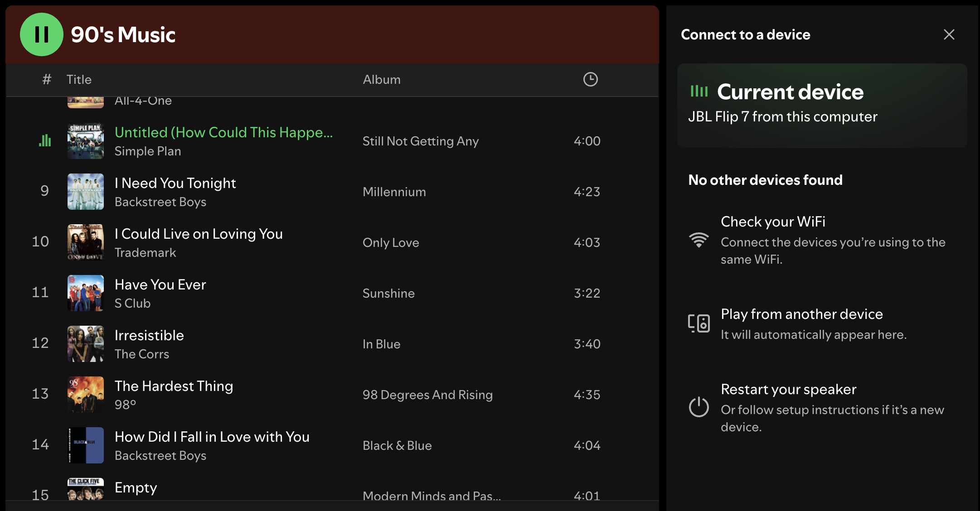Open the I Need You Tonight album art

tap(86, 192)
